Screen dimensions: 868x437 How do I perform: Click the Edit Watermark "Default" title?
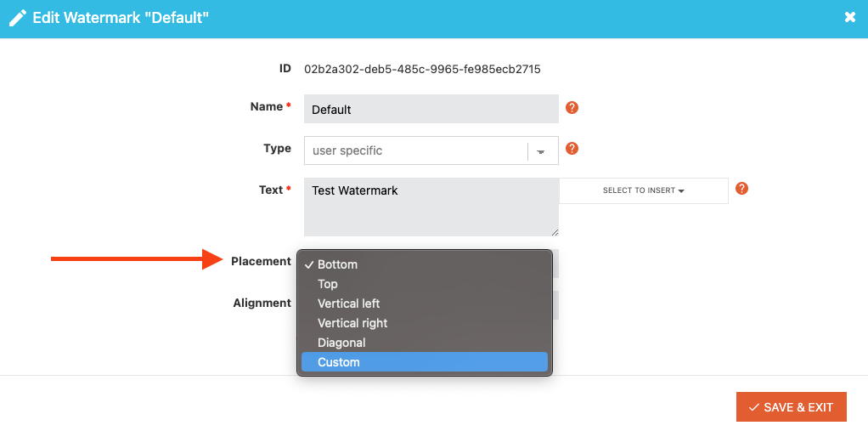coord(121,18)
